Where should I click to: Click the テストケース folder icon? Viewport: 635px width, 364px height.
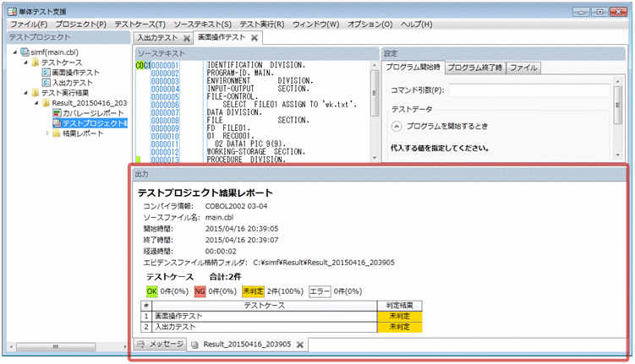coord(36,62)
